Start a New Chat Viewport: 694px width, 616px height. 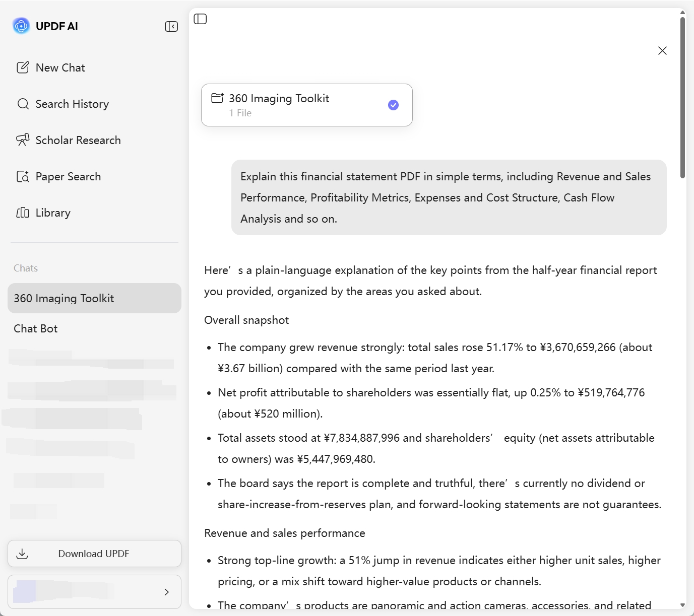[x=60, y=67]
